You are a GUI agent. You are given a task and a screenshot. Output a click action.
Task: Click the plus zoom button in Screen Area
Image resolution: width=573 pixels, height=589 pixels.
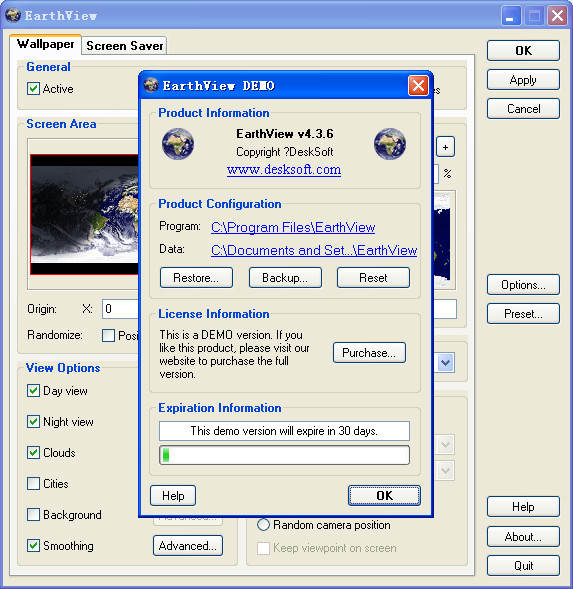445,147
